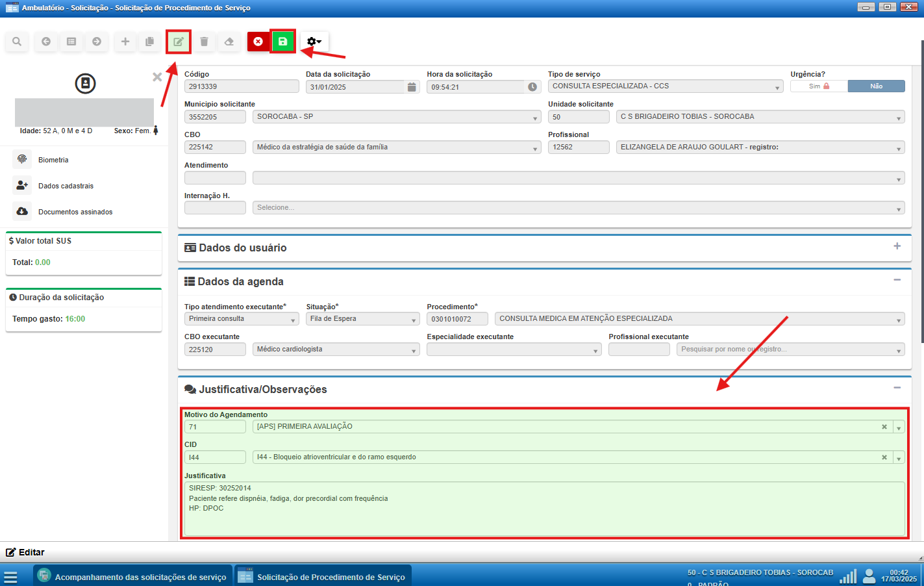Open Documentos assinados in the sidebar
This screenshot has width=924, height=586.
pos(75,212)
